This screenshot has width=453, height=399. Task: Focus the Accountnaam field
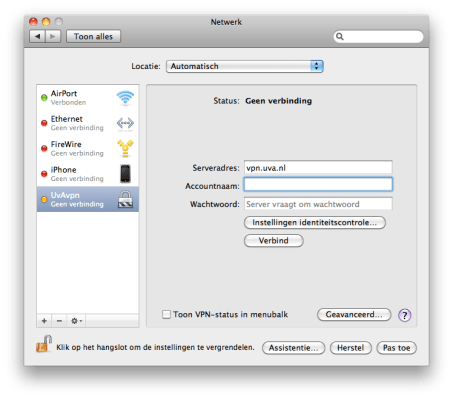pos(318,184)
